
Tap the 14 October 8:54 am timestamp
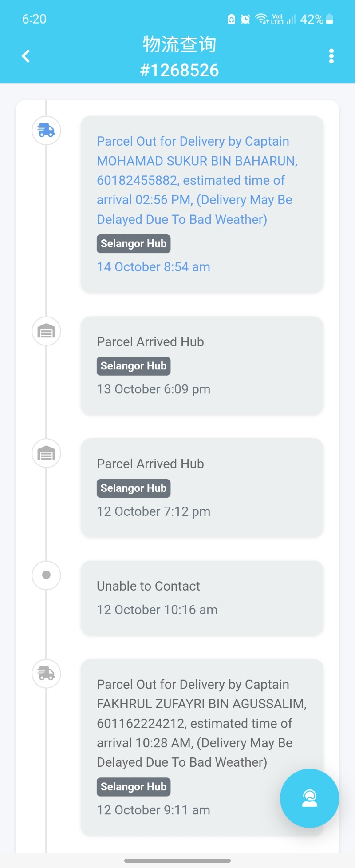coord(154,267)
